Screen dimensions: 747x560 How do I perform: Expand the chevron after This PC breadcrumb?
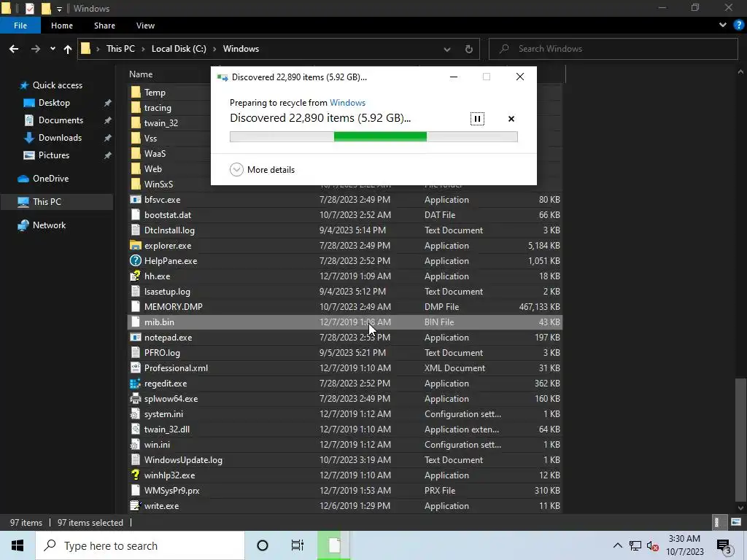[x=143, y=49]
